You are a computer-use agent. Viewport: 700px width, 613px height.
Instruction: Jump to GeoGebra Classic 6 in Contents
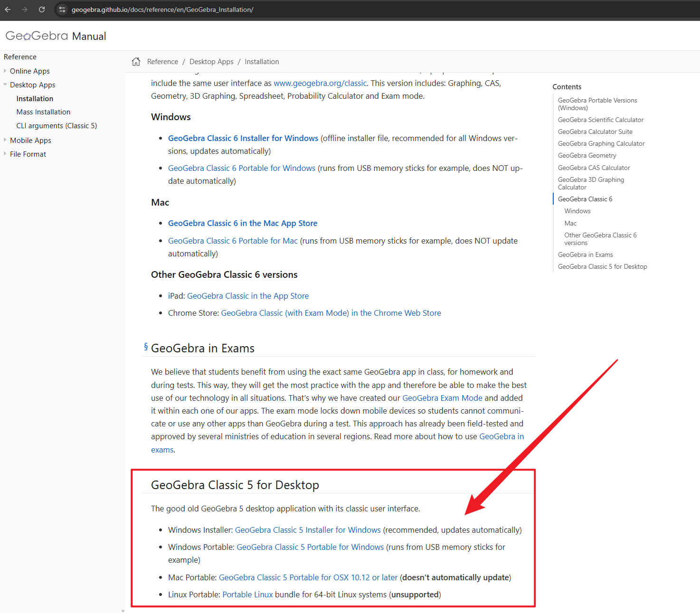[585, 199]
